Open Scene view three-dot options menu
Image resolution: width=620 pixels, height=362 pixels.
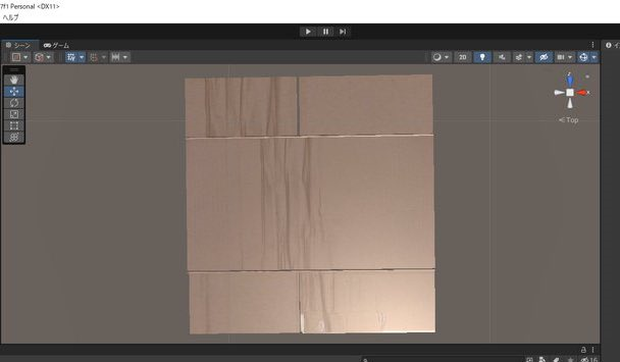(593, 45)
